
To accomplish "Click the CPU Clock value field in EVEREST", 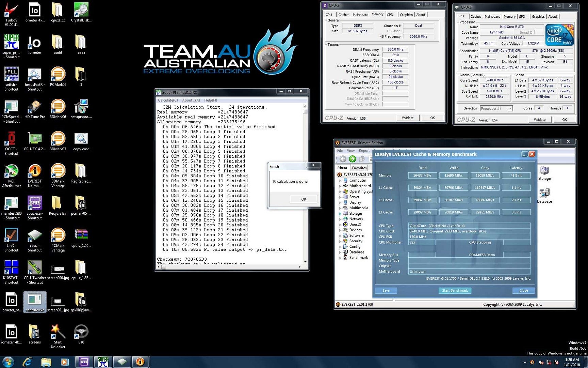I will tap(469, 231).
